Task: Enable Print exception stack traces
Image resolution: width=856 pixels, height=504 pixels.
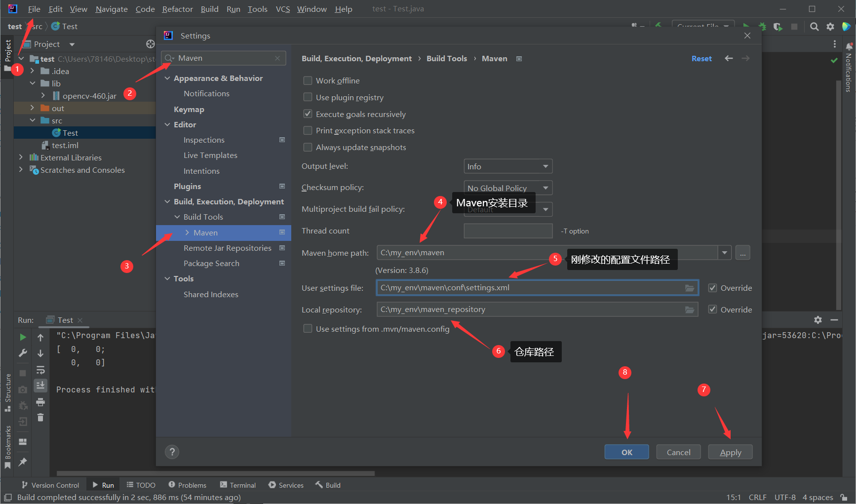Action: (x=308, y=130)
